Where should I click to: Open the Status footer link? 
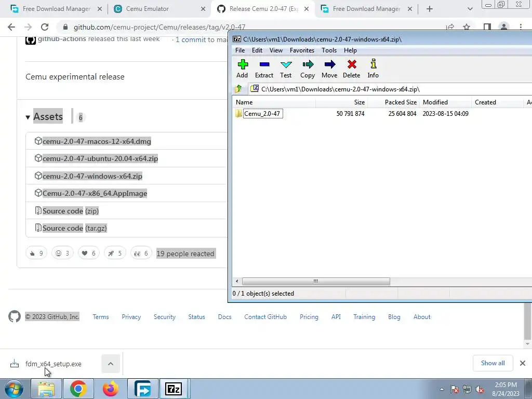click(x=196, y=317)
